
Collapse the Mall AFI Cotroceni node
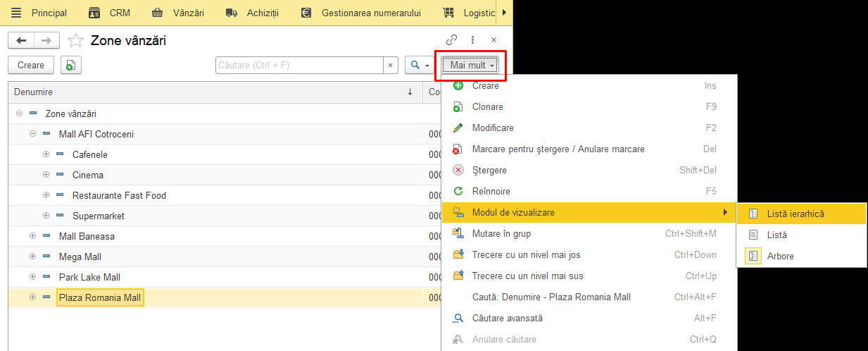coord(32,134)
